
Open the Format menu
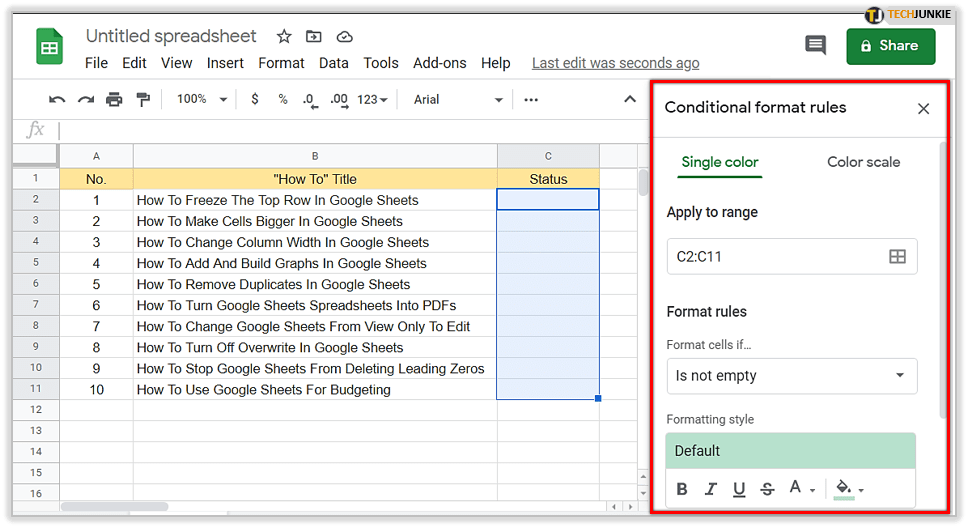pos(281,63)
